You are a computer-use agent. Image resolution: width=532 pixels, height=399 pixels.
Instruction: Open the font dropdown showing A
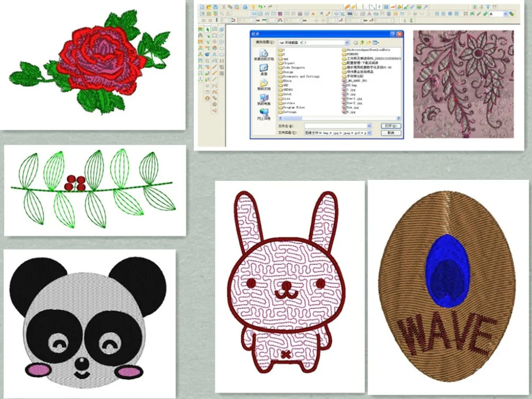click(505, 14)
